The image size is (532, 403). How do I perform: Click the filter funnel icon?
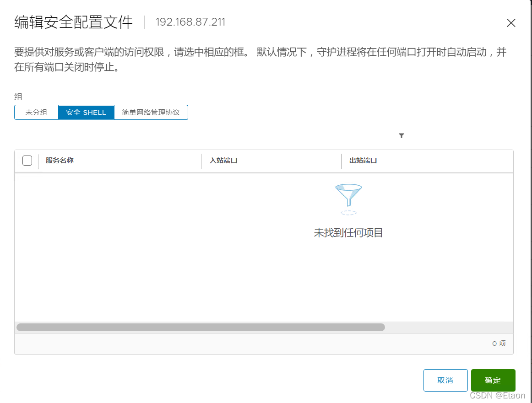tap(401, 135)
